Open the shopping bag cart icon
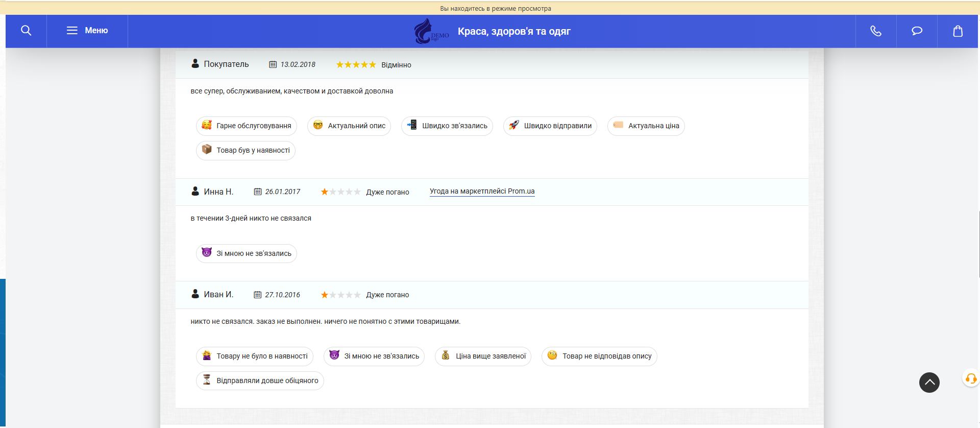 point(958,31)
